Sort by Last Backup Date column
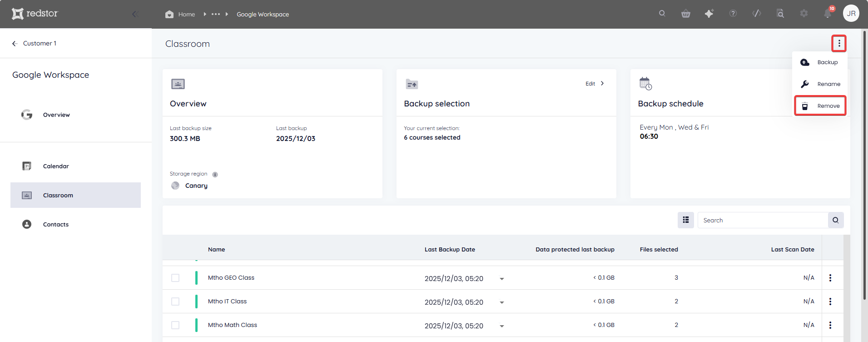 pyautogui.click(x=450, y=249)
